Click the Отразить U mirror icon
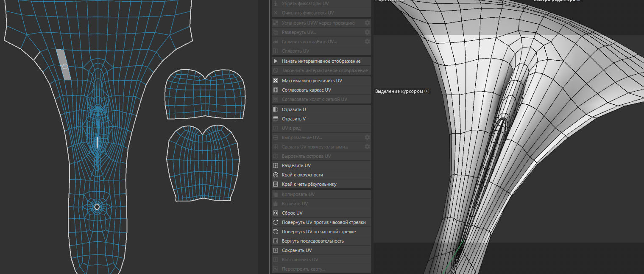This screenshot has height=274, width=644. 276,109
